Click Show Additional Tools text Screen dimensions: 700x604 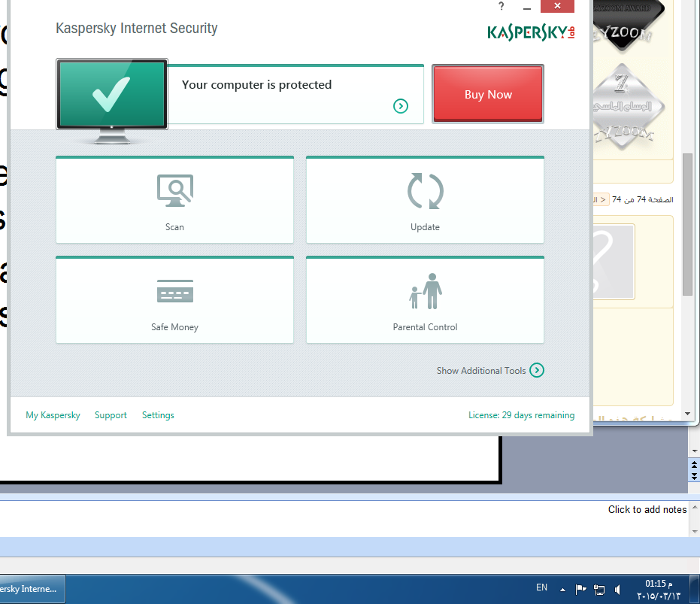[x=480, y=370]
